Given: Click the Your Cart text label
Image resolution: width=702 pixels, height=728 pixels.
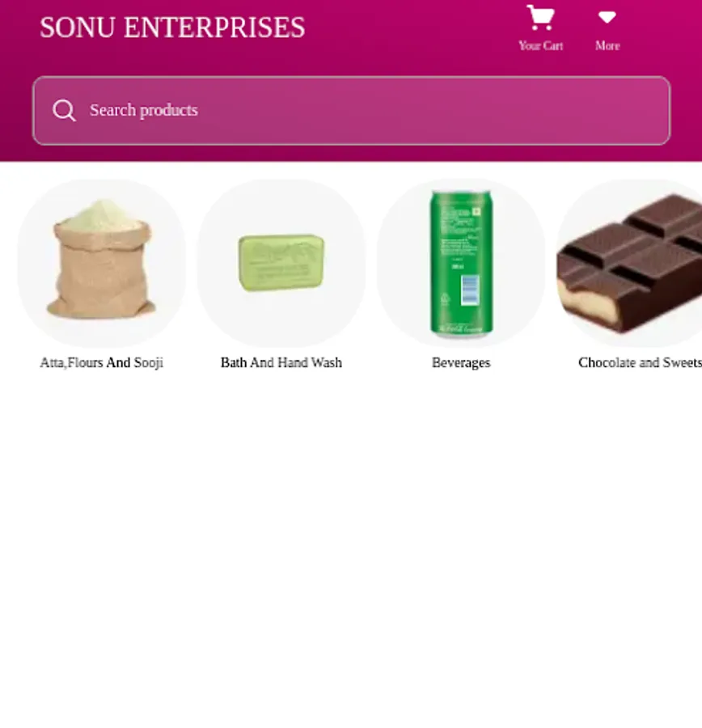Looking at the screenshot, I should (x=541, y=46).
